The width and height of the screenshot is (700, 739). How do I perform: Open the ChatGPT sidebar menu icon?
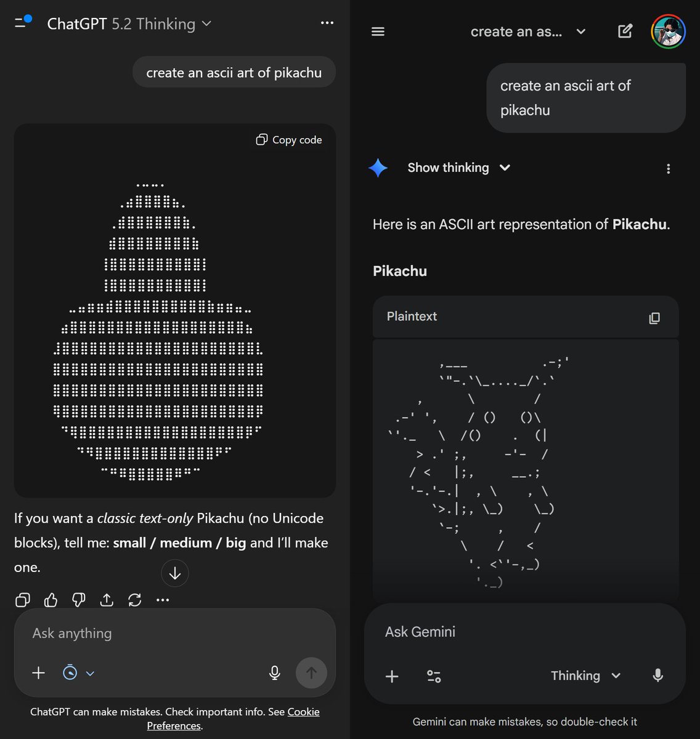23,23
